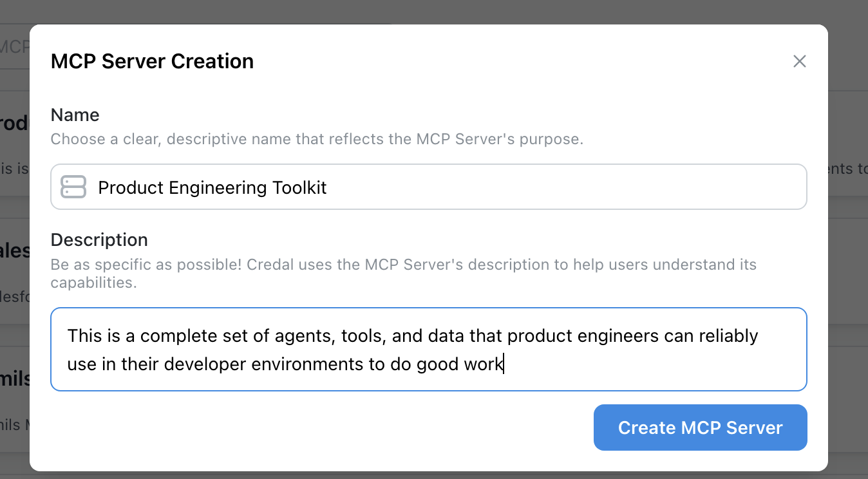The height and width of the screenshot is (479, 868).
Task: Click the database icon beside Product Engineering Toolkit
Action: coord(73,187)
